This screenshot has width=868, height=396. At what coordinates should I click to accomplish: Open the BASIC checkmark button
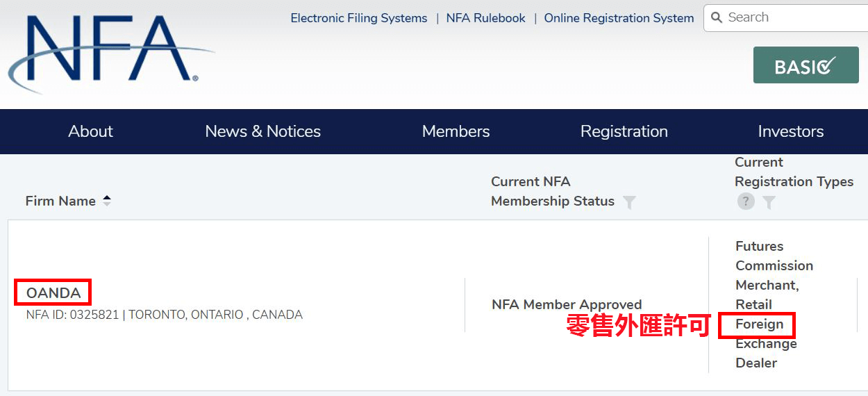point(806,65)
